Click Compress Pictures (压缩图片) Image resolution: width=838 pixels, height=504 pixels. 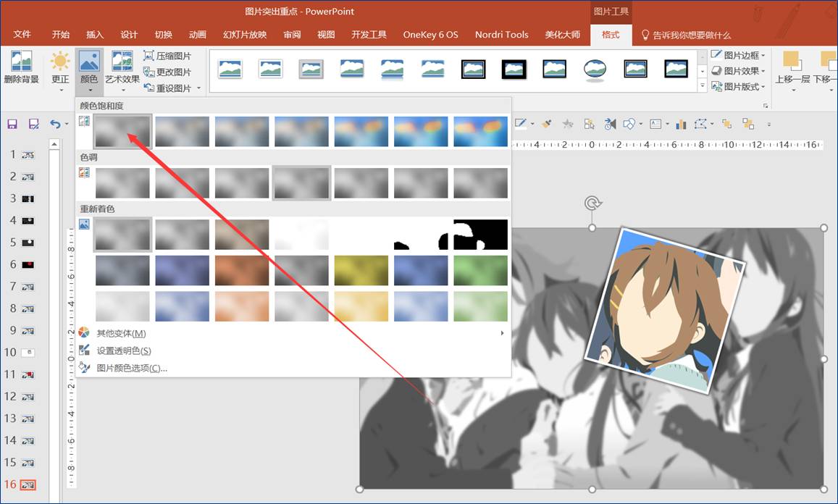167,56
